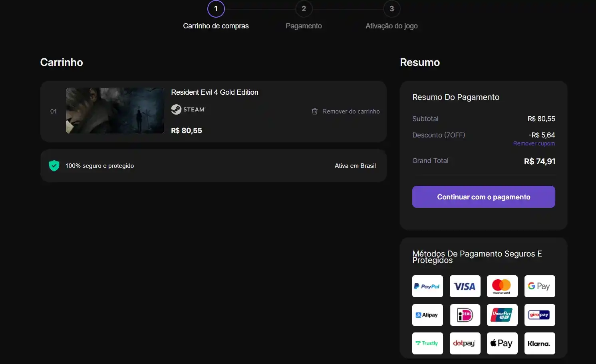The height and width of the screenshot is (364, 596).
Task: Click Remover cupom link
Action: click(x=534, y=143)
